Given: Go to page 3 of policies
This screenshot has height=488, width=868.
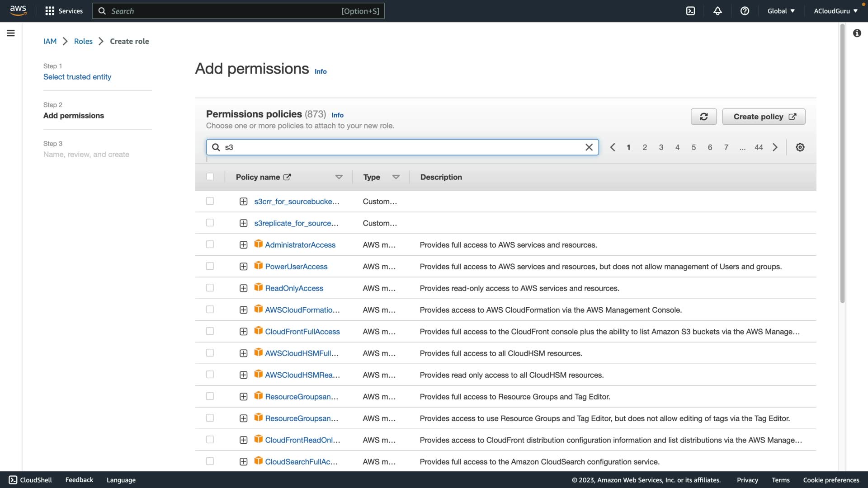Looking at the screenshot, I should 661,147.
